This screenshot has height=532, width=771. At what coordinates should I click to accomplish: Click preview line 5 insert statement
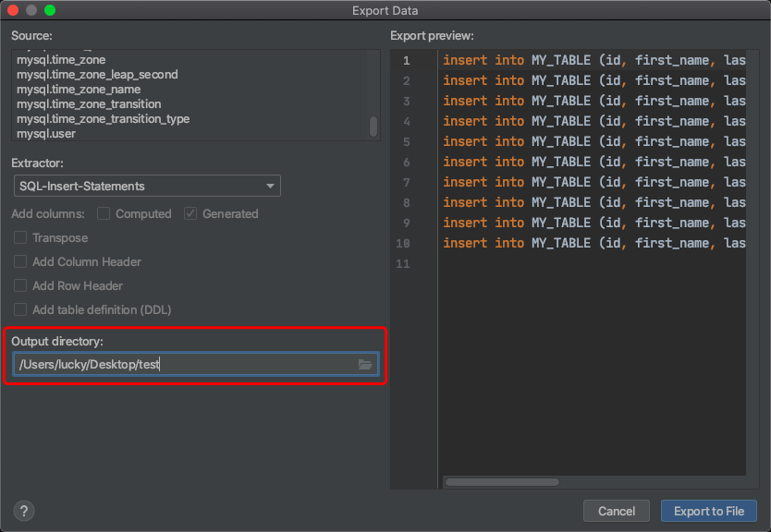click(x=594, y=141)
